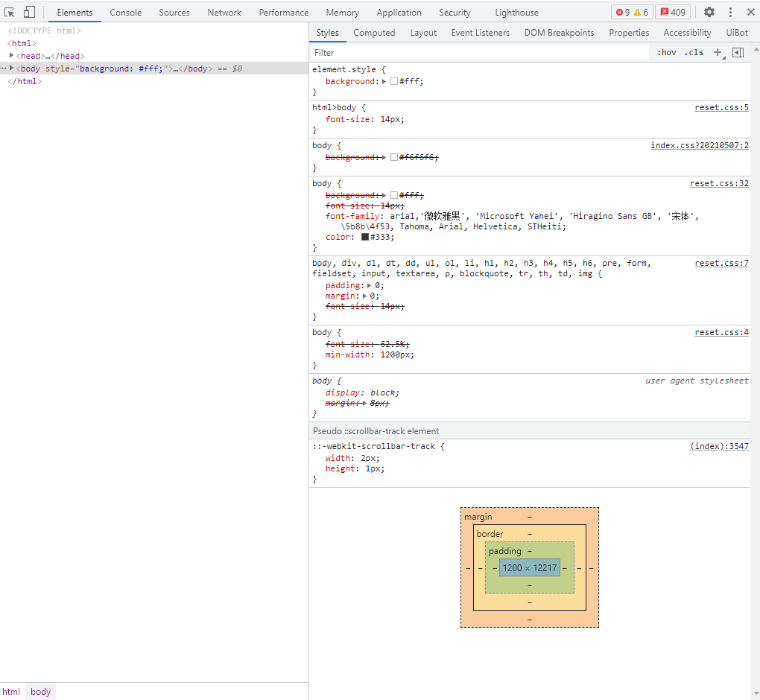Open source link reset.css:5
The height and width of the screenshot is (700, 760).
(721, 107)
